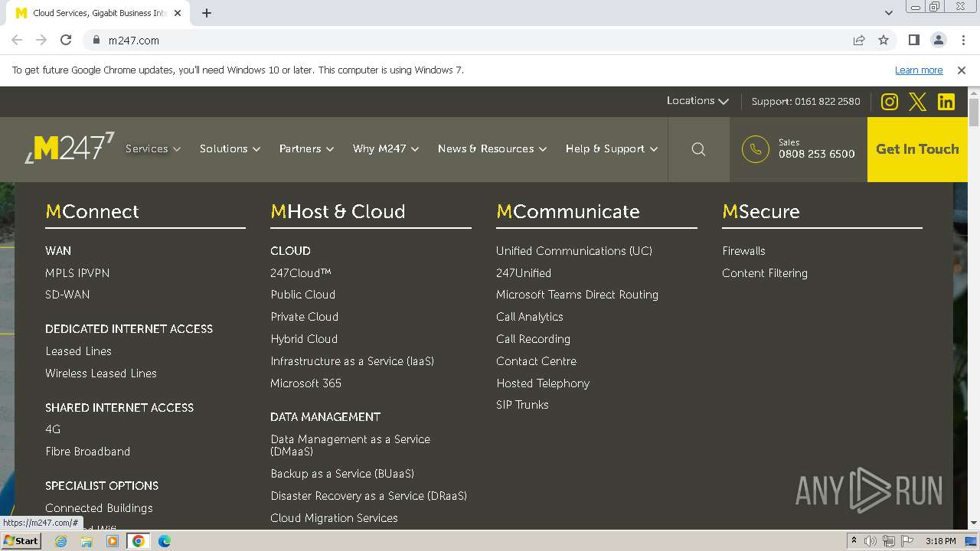Image resolution: width=980 pixels, height=551 pixels.
Task: Select MPLS IPVPN menu item
Action: point(77,272)
